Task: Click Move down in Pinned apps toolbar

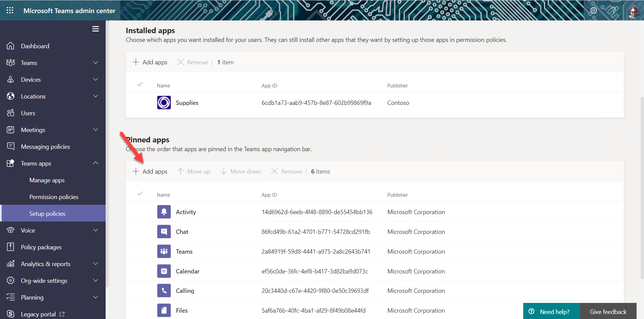Action: pyautogui.click(x=241, y=172)
